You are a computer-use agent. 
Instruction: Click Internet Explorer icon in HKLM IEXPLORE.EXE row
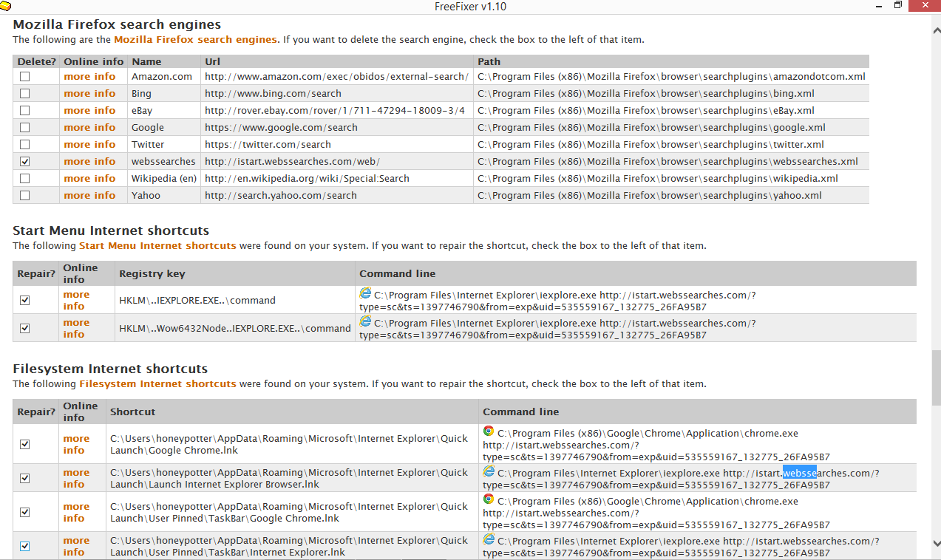pos(365,293)
